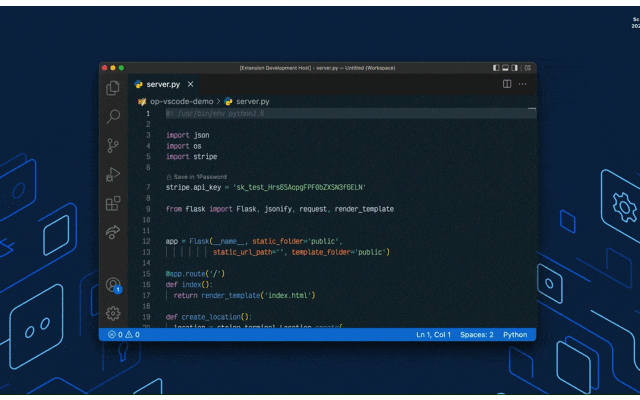The image size is (640, 400).
Task: Open the Run and Debug view
Action: pyautogui.click(x=113, y=174)
